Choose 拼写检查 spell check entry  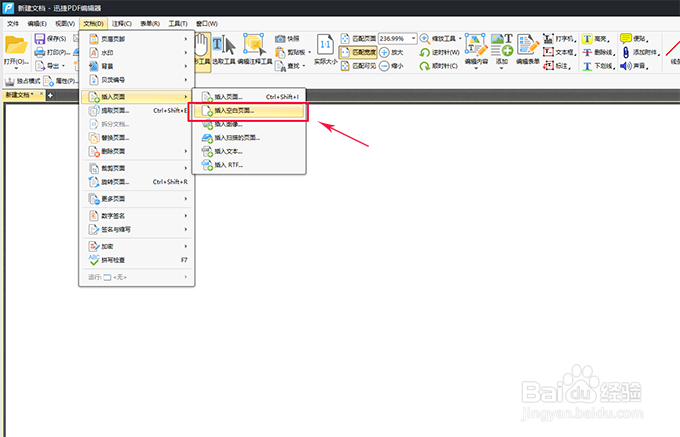coord(137,260)
